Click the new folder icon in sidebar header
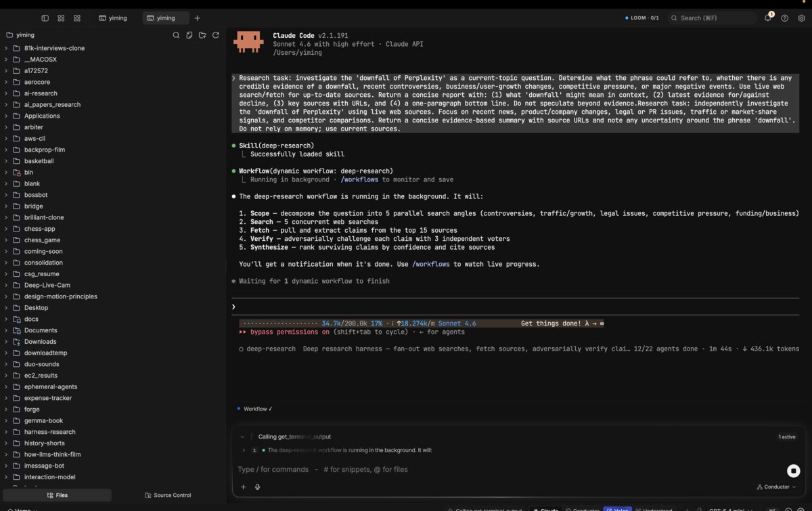The width and height of the screenshot is (812, 511). pyautogui.click(x=202, y=35)
